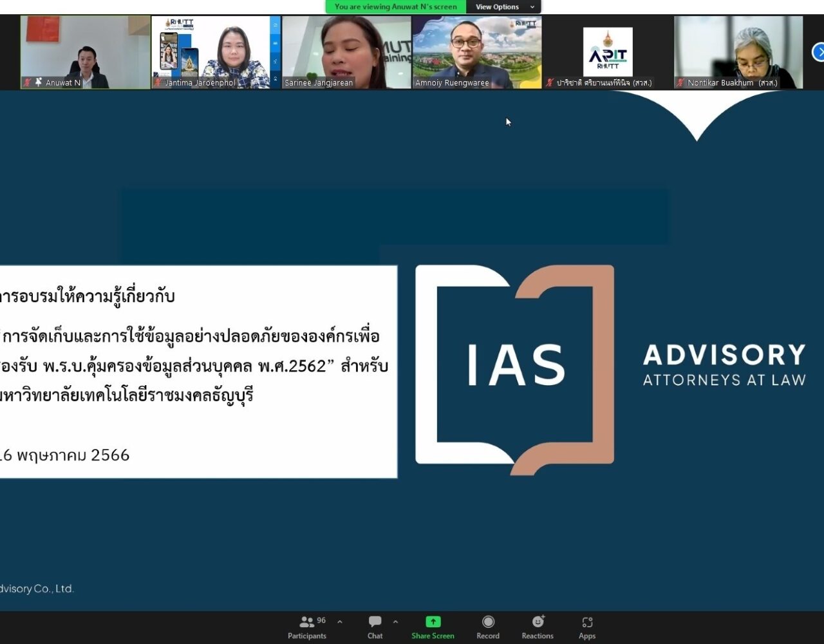Select Anuwat N's video thumbnail
The height and width of the screenshot is (644, 824).
coord(86,52)
